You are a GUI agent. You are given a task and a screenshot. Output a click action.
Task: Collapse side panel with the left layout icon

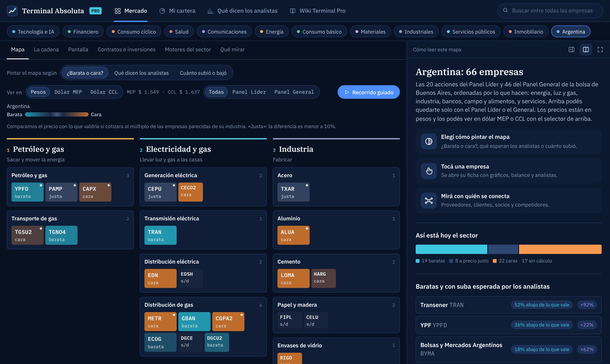point(571,50)
